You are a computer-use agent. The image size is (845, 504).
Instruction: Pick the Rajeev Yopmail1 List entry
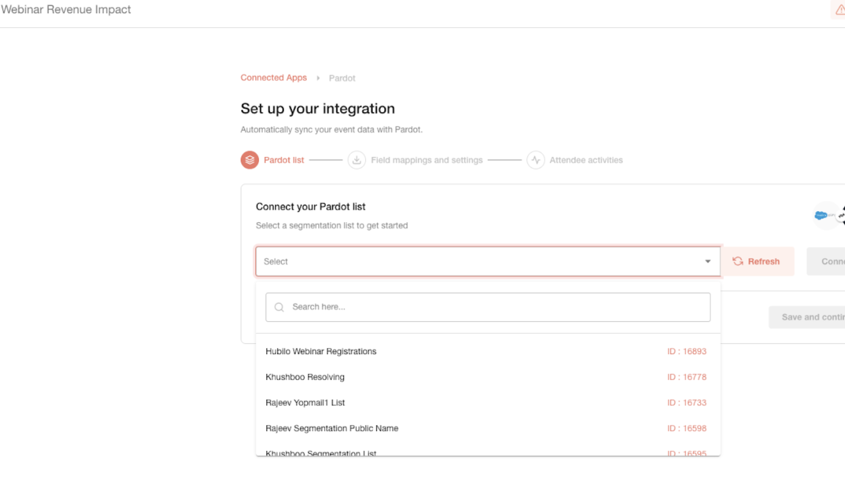[x=488, y=402]
